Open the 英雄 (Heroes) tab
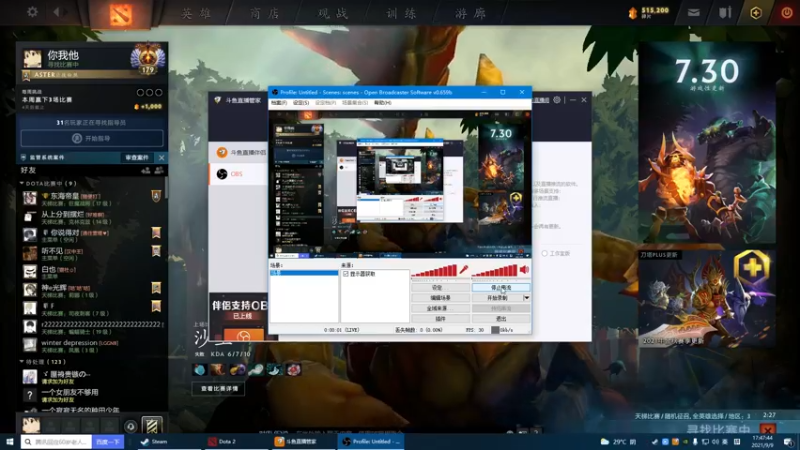 click(x=197, y=13)
